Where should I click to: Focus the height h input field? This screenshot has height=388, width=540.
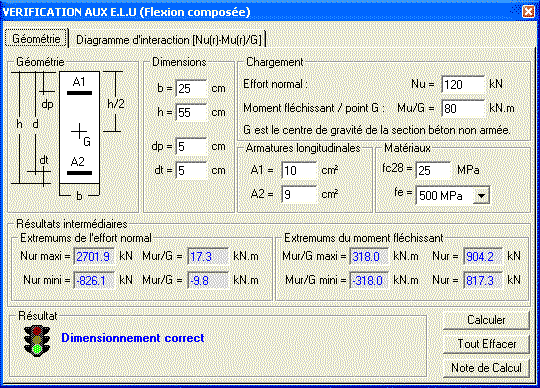191,113
